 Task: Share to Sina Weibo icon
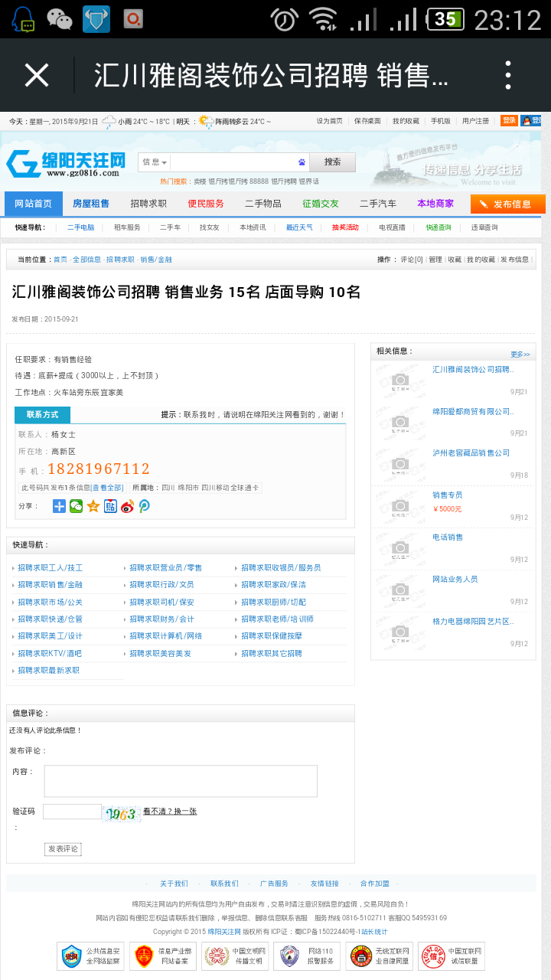coord(127,506)
